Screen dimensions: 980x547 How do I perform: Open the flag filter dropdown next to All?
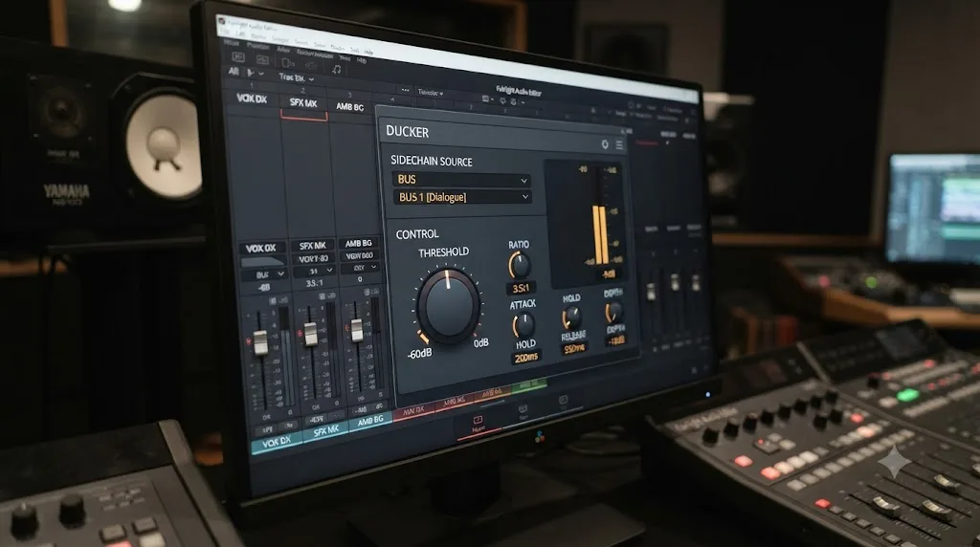point(255,73)
